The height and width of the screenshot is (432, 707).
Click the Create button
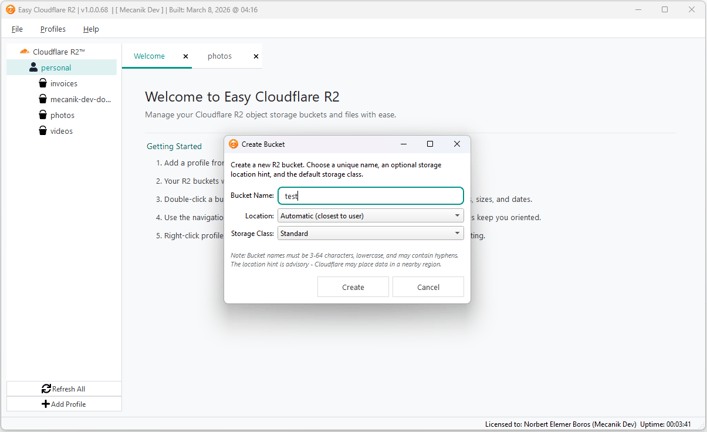pyautogui.click(x=353, y=287)
